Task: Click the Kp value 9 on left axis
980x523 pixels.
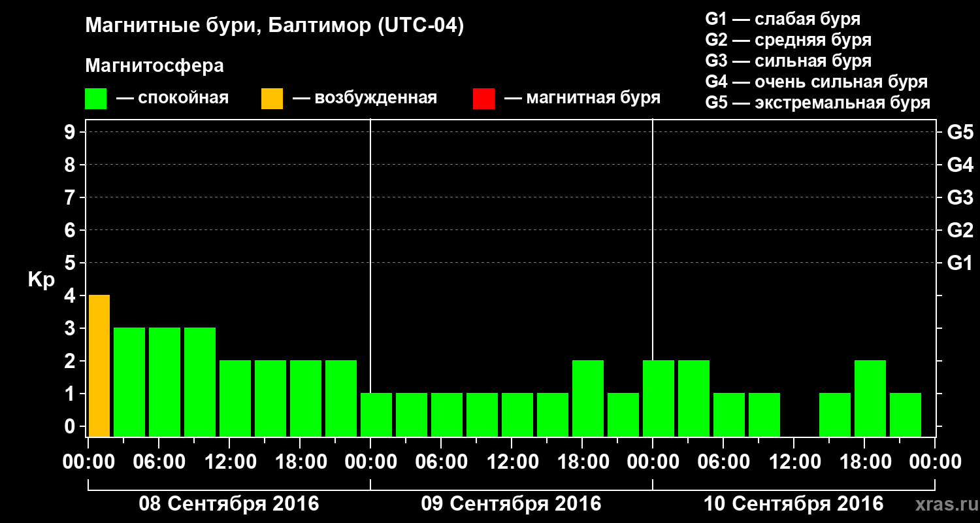Action: pyautogui.click(x=71, y=133)
